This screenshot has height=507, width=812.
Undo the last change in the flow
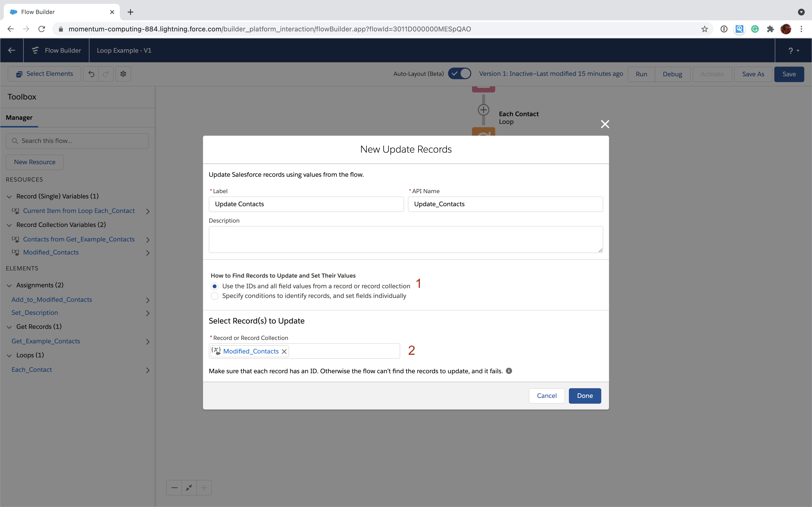pyautogui.click(x=91, y=74)
